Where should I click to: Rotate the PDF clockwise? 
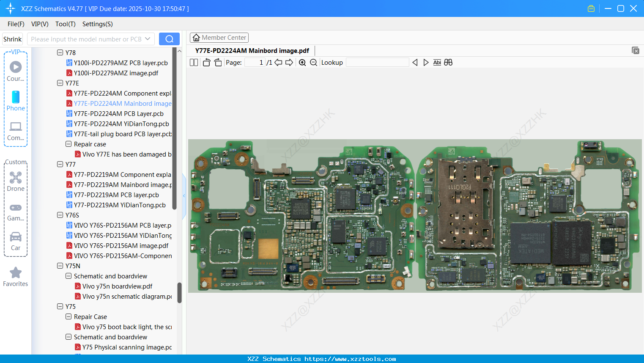pyautogui.click(x=217, y=62)
